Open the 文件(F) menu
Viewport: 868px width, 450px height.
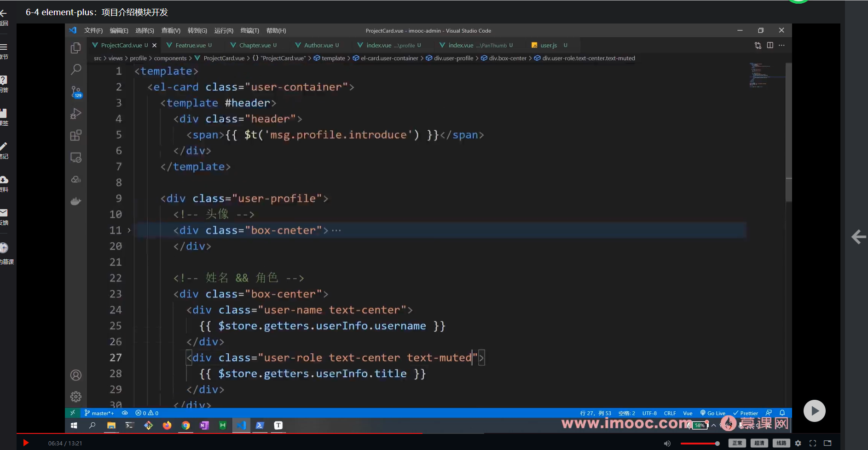pyautogui.click(x=93, y=30)
